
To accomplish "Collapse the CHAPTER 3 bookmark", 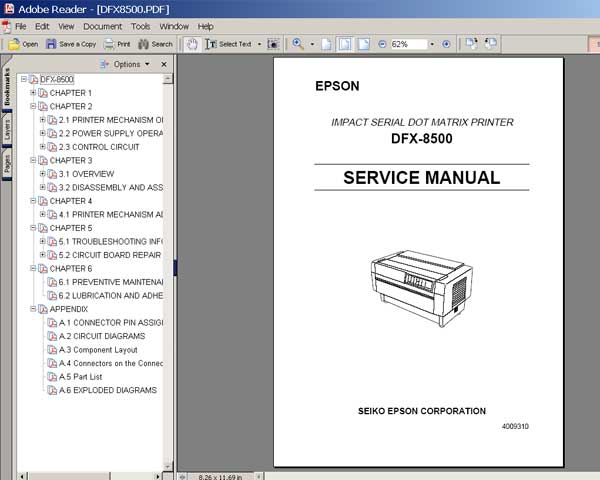I will pos(33,160).
